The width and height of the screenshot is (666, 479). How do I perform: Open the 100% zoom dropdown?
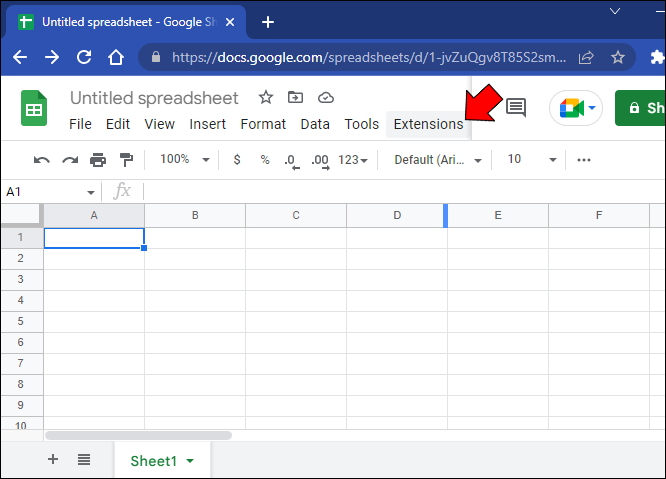[185, 160]
